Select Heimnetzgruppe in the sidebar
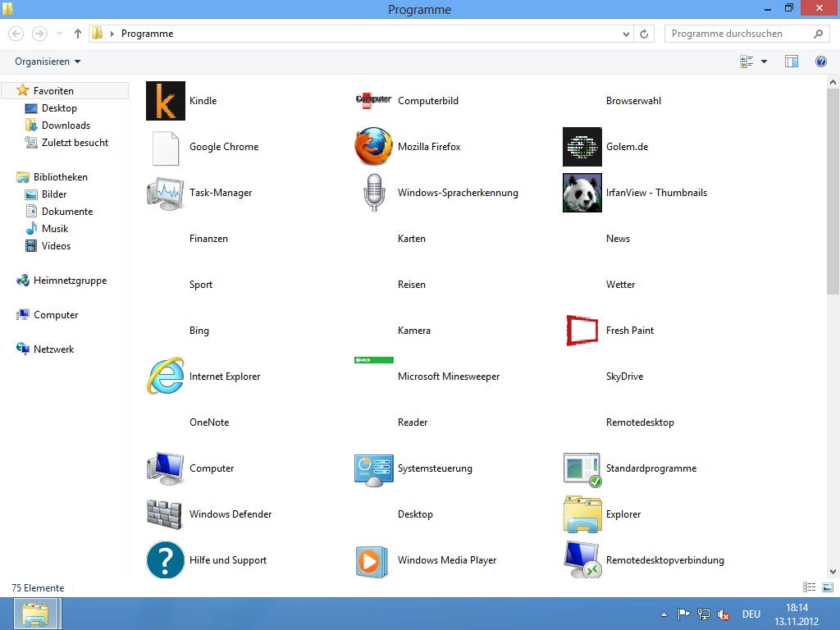840x630 pixels. tap(70, 281)
